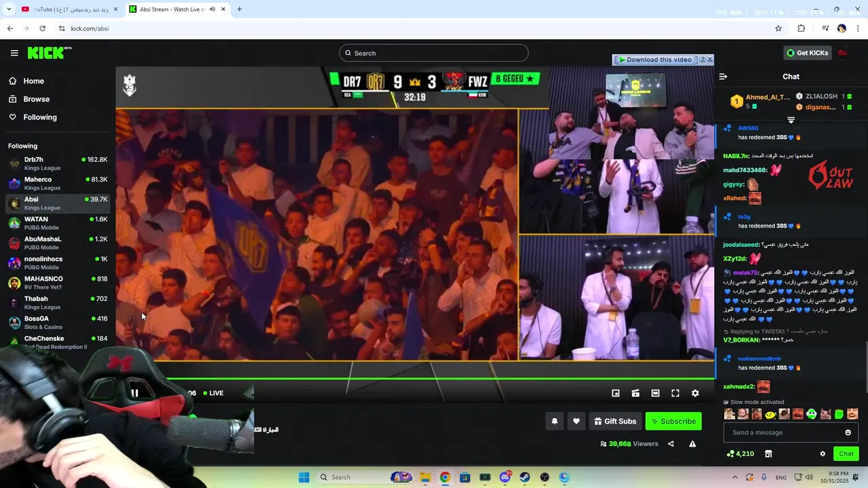The width and height of the screenshot is (868, 488).
Task: Open the channel points shop icon
Action: click(768, 453)
